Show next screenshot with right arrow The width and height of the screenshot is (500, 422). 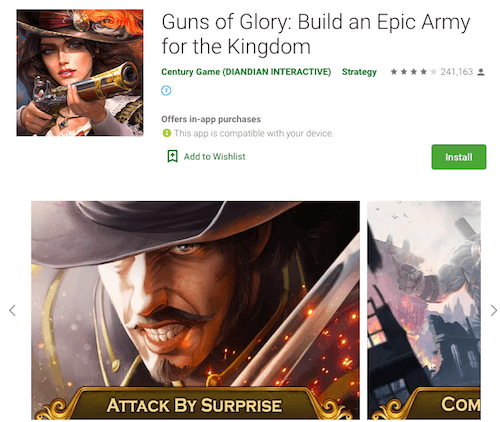pos(494,310)
